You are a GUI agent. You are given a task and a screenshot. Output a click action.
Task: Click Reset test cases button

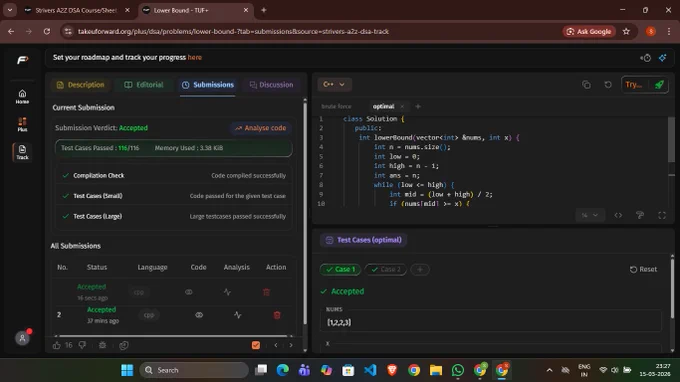click(644, 269)
